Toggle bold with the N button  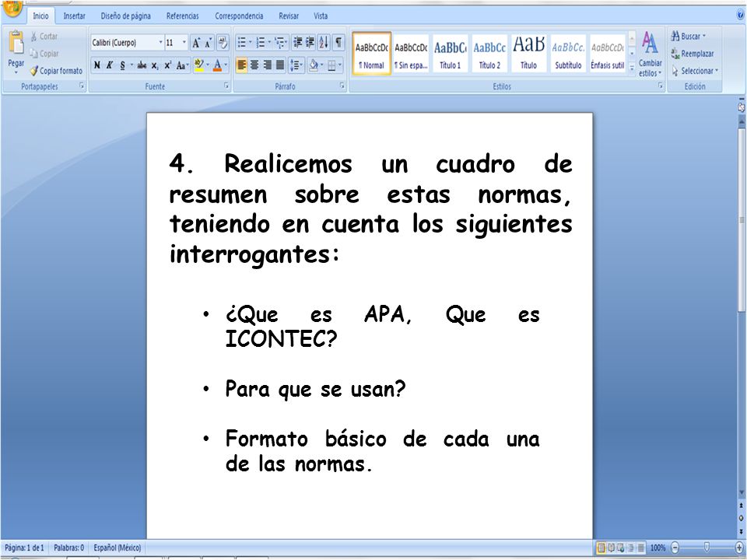pos(97,65)
